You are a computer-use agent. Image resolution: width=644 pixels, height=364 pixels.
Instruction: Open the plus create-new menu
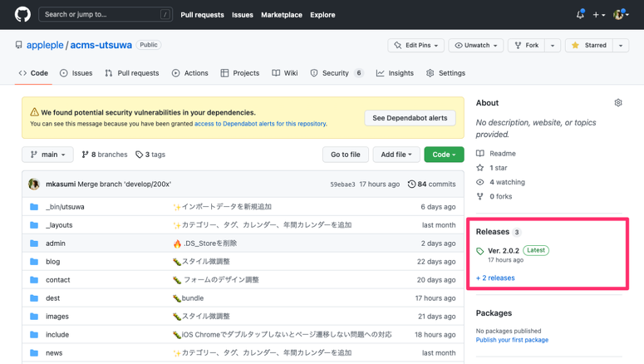pos(599,15)
